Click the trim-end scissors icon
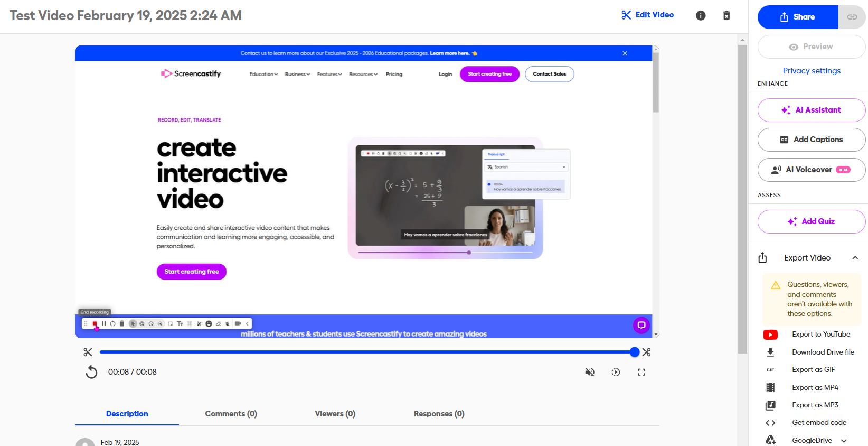 [x=646, y=352]
